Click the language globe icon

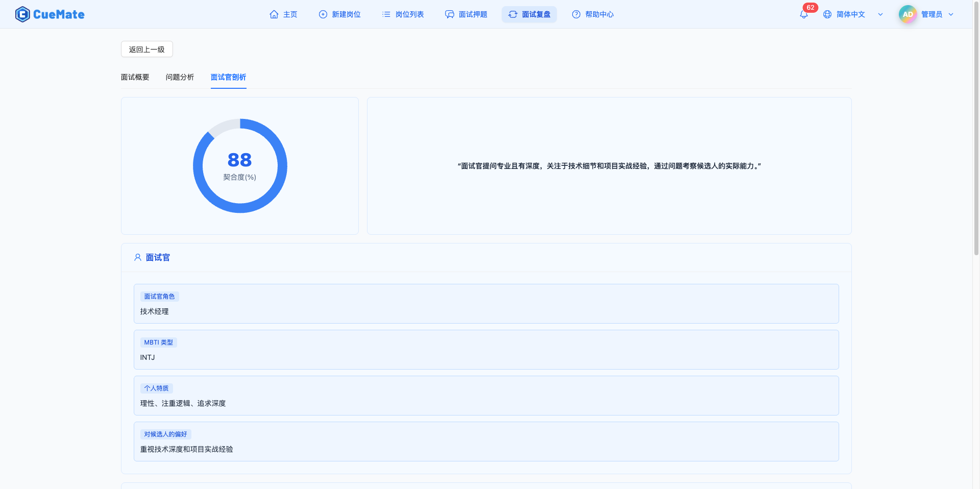point(828,14)
